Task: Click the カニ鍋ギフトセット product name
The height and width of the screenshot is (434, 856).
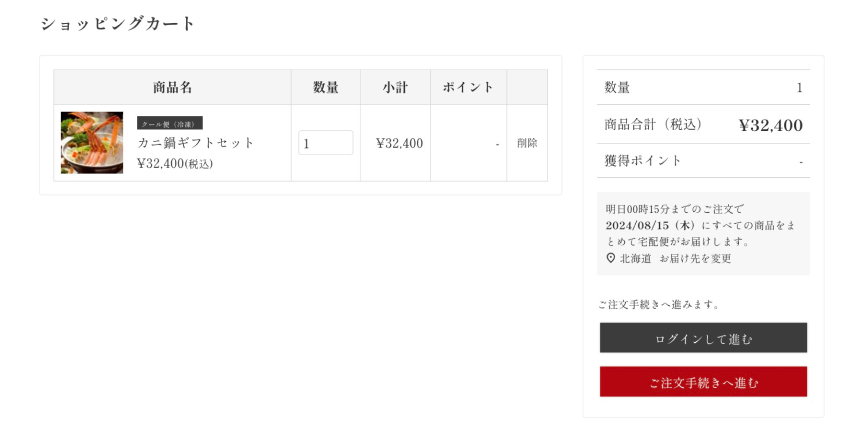Action: click(x=196, y=143)
